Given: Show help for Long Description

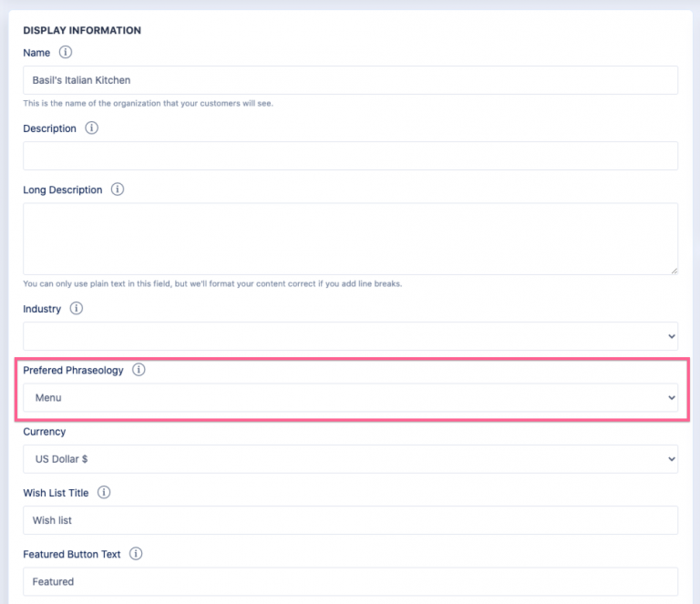Looking at the screenshot, I should click(x=117, y=189).
